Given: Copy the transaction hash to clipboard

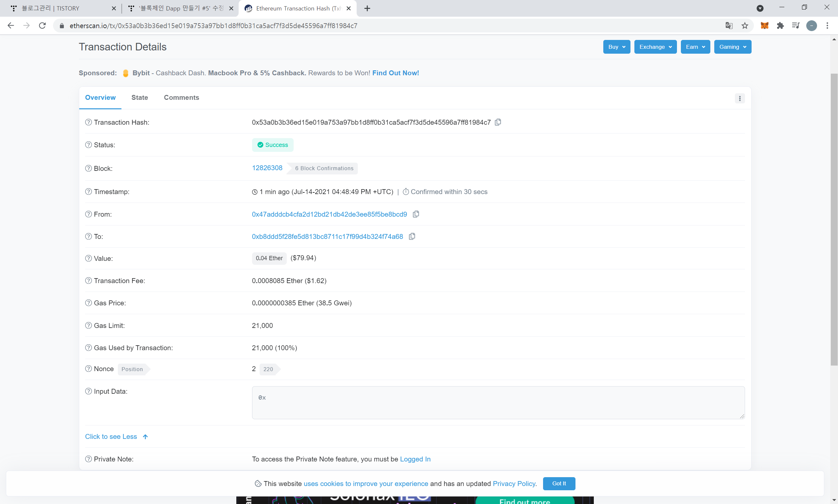Looking at the screenshot, I should pyautogui.click(x=498, y=122).
